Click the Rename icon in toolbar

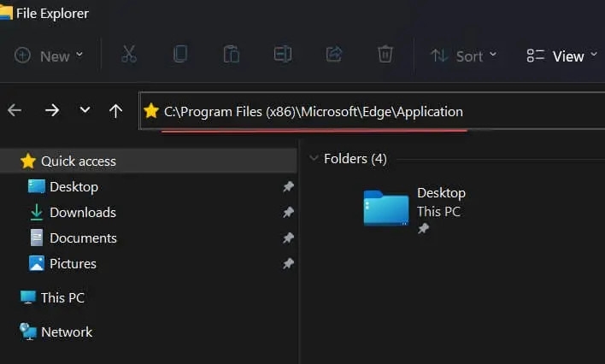[283, 54]
